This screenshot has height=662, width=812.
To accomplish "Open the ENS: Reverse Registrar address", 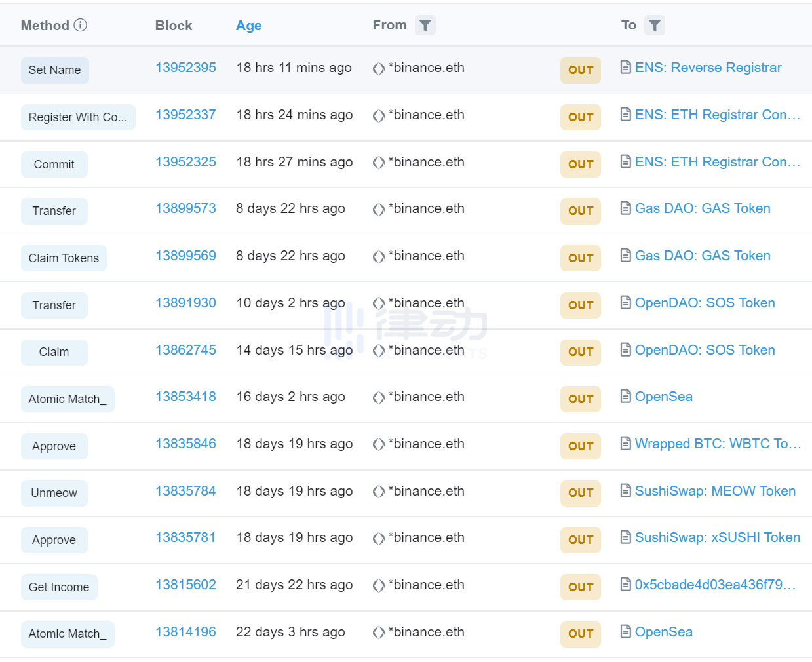I will coord(708,68).
